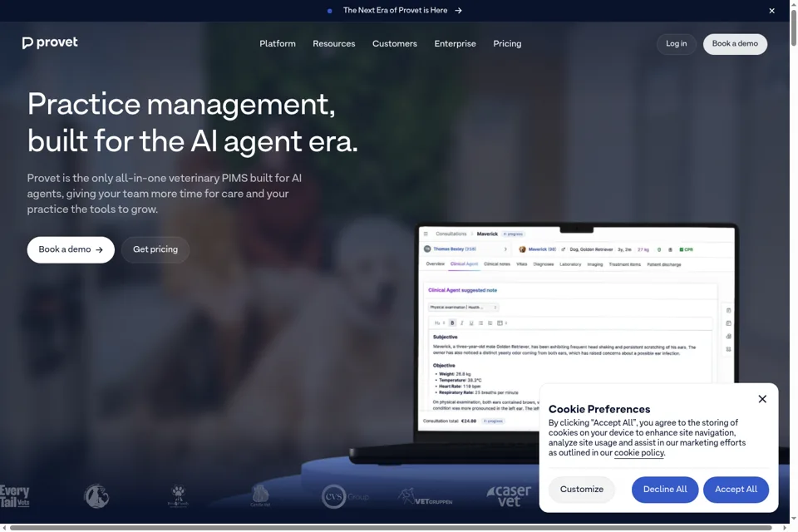798x532 pixels.
Task: Click the Maverick patient avatar
Action: coord(522,249)
